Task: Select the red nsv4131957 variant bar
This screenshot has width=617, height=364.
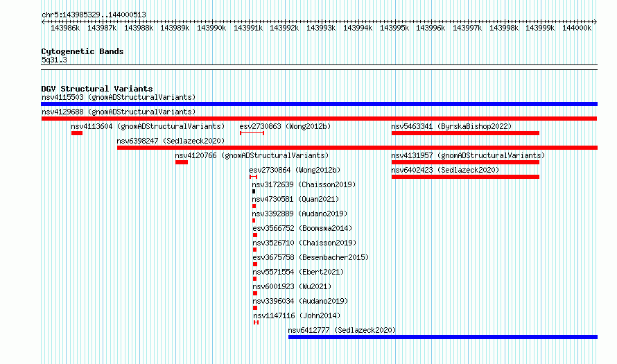Action: coord(465,162)
